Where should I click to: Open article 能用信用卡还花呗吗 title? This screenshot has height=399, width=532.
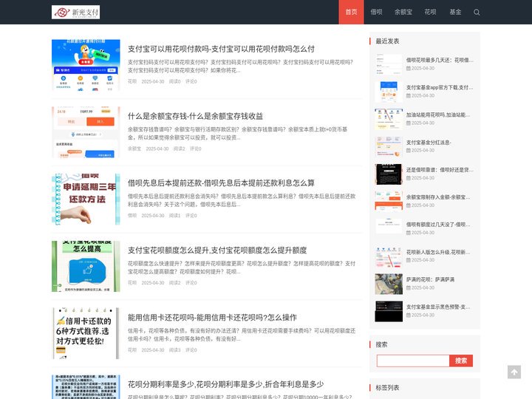pos(212,317)
